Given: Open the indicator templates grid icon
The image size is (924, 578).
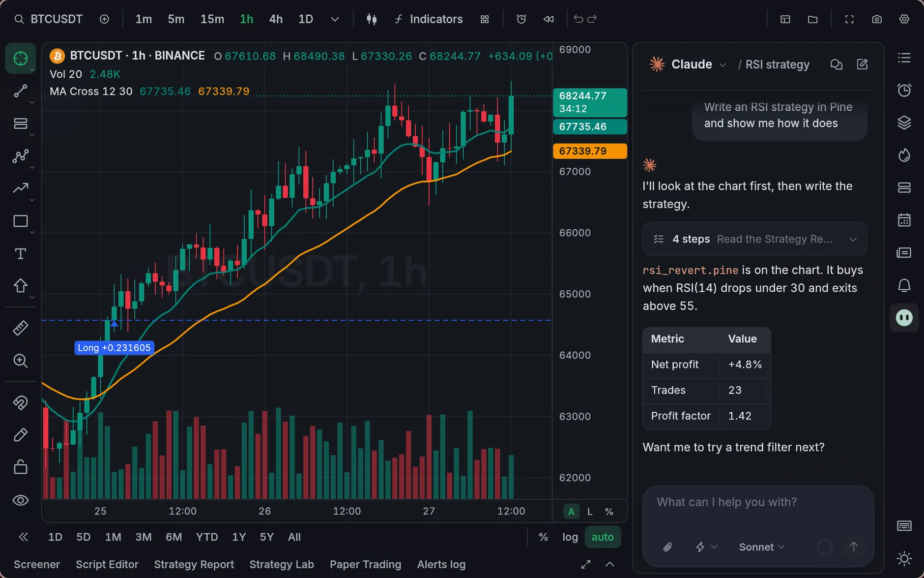Looking at the screenshot, I should (x=485, y=19).
